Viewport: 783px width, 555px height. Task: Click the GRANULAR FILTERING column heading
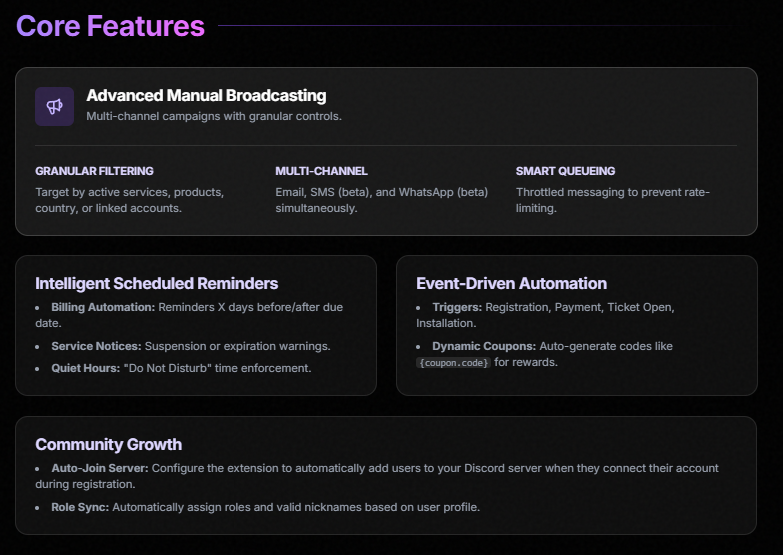(x=94, y=171)
